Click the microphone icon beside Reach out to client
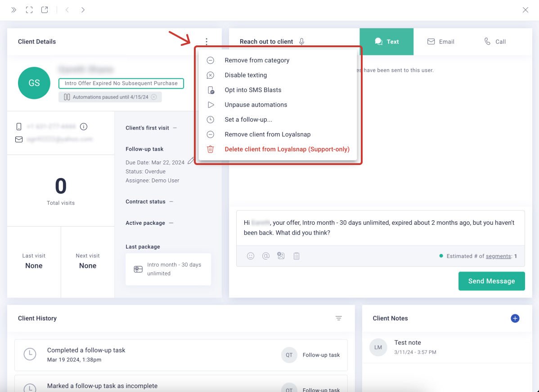The height and width of the screenshot is (392, 539). [302, 42]
